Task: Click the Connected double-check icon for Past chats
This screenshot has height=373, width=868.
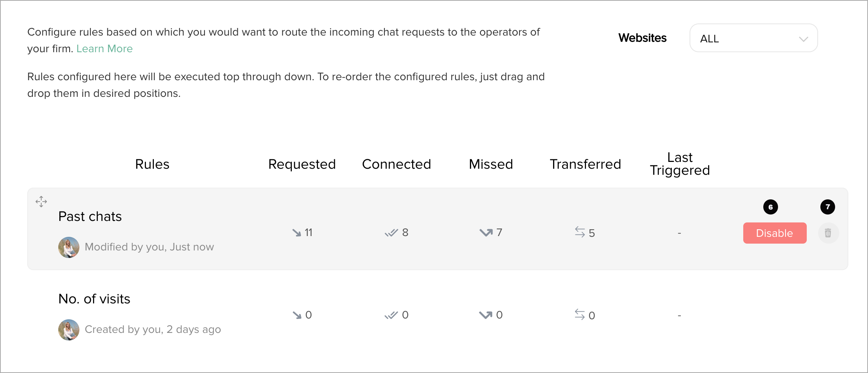Action: [391, 233]
